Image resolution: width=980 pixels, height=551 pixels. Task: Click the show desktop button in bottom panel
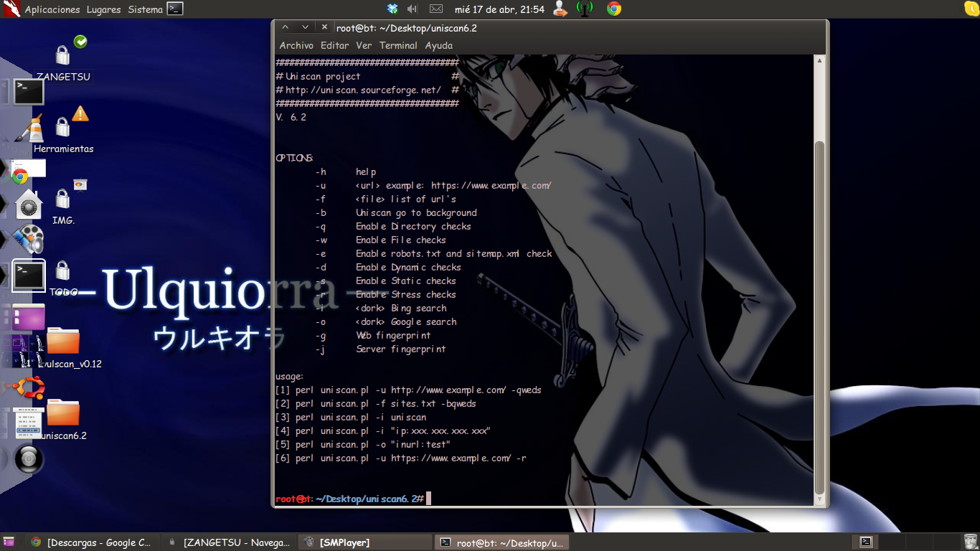[x=9, y=542]
